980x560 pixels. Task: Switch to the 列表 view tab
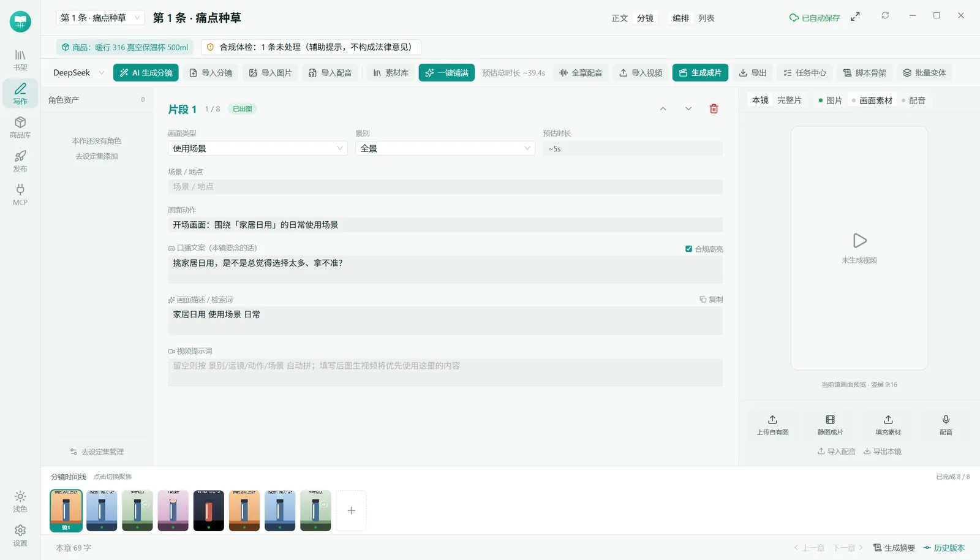click(706, 18)
